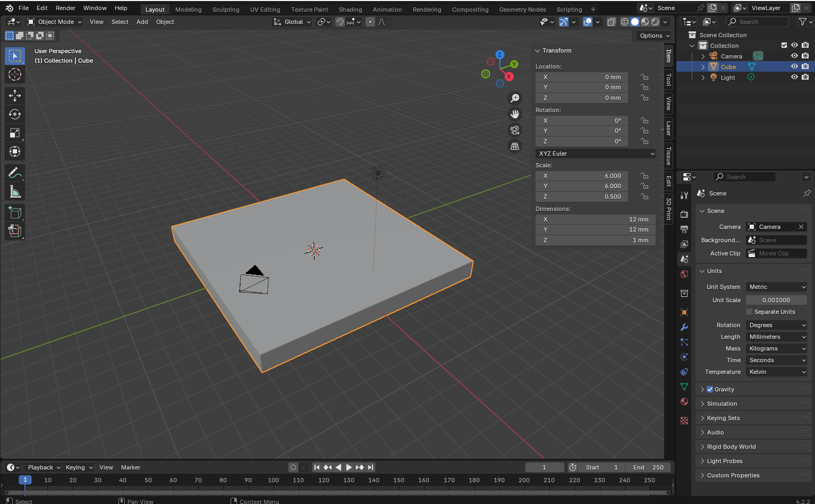Open the Add menu in viewport header

[x=142, y=22]
